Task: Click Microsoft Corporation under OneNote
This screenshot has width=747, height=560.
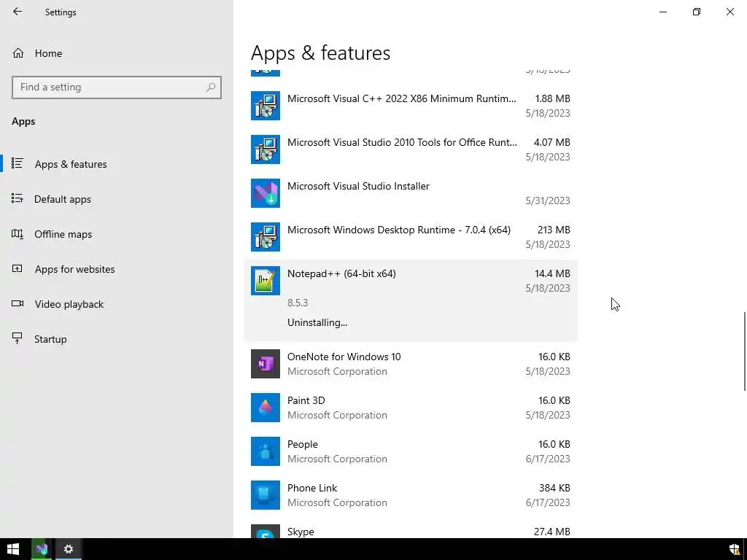Action: (x=337, y=371)
